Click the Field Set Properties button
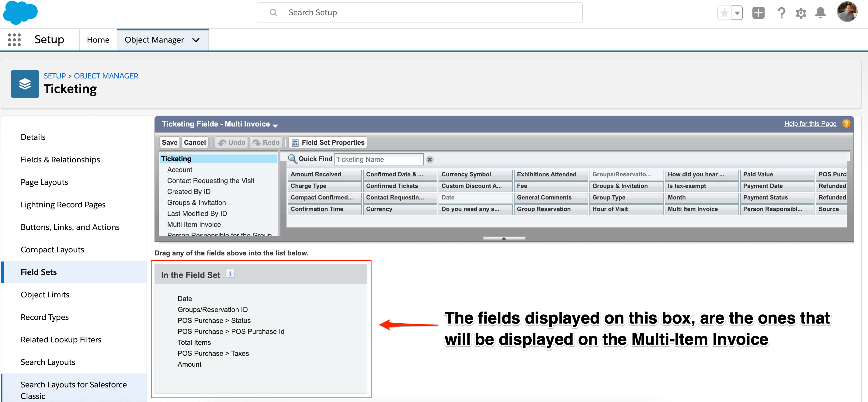Screen dimensions: 868x402 pyautogui.click(x=328, y=143)
